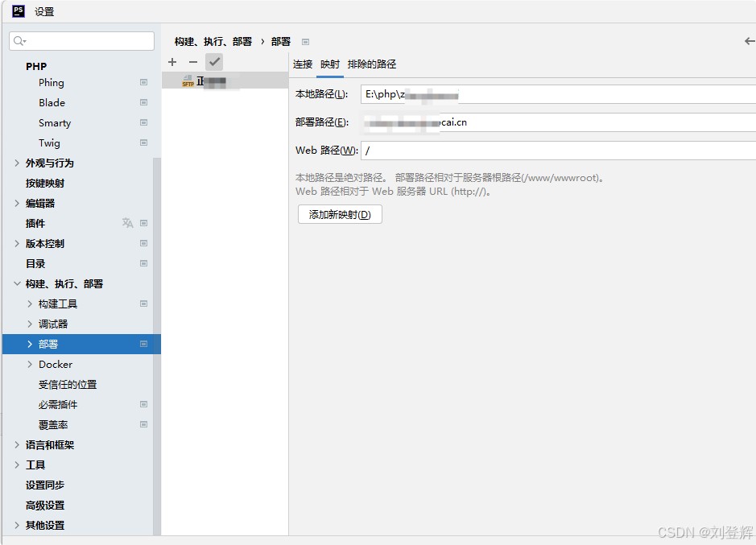
Task: Click project icon next to 覆盖率
Action: pyautogui.click(x=143, y=424)
